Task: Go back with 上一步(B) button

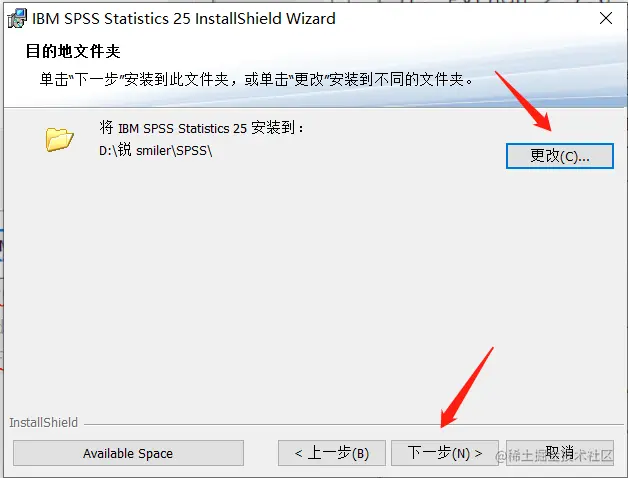Action: pyautogui.click(x=332, y=453)
